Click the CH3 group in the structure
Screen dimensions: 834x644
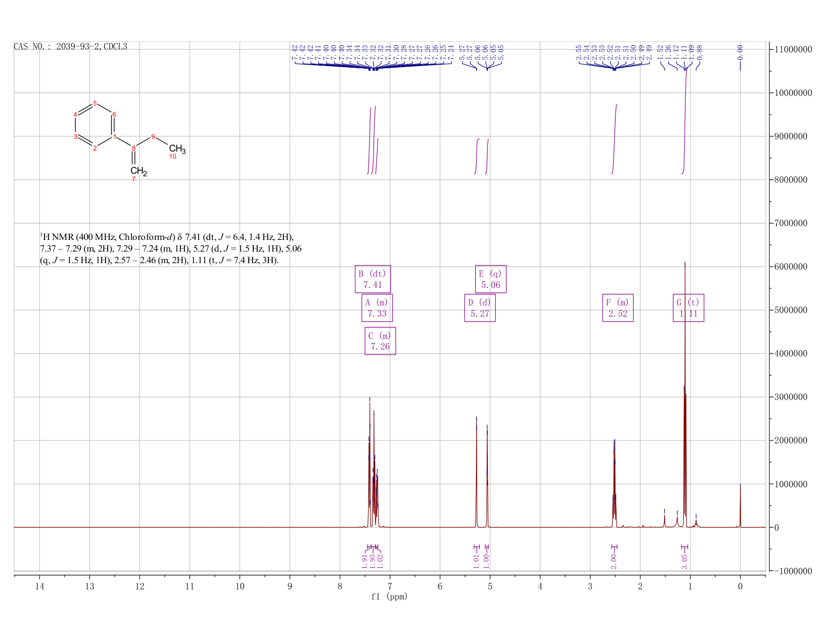point(177,150)
